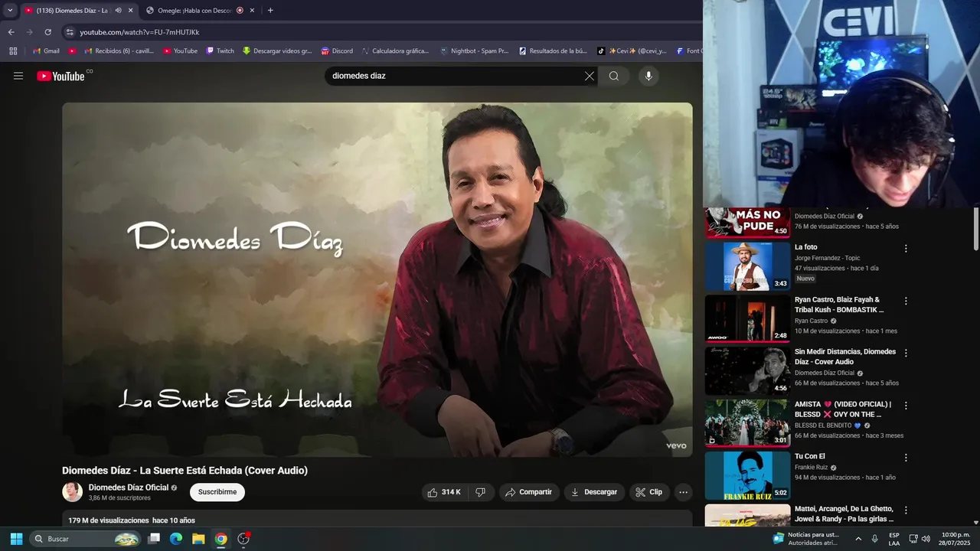Open options menu for AMISTA video
This screenshot has height=551, width=980.
coord(906,406)
